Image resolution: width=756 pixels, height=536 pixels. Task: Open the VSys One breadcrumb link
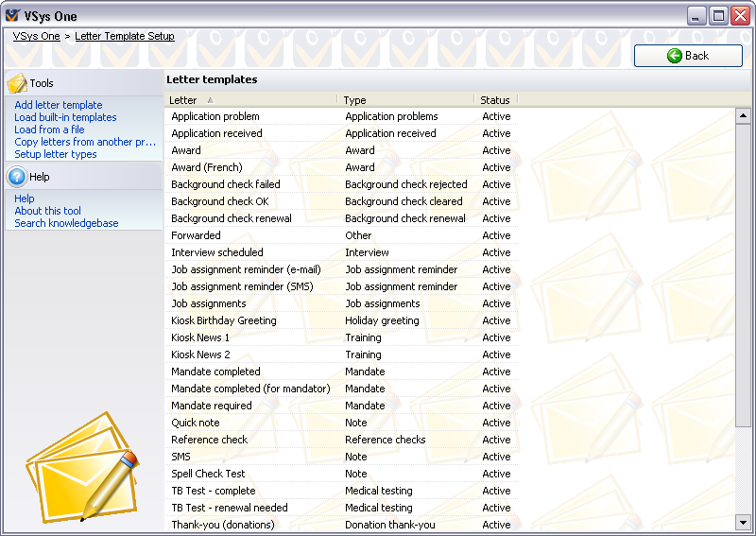(x=37, y=36)
